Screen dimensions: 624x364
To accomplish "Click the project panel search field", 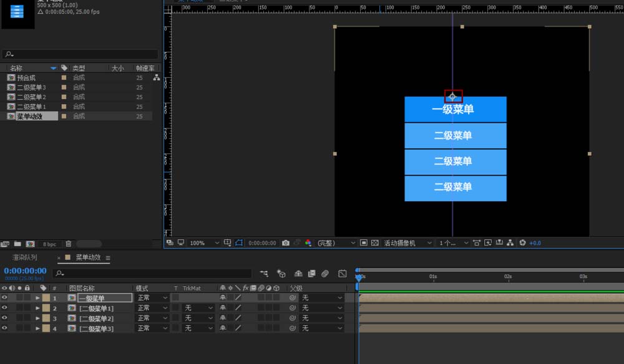I will coord(80,54).
